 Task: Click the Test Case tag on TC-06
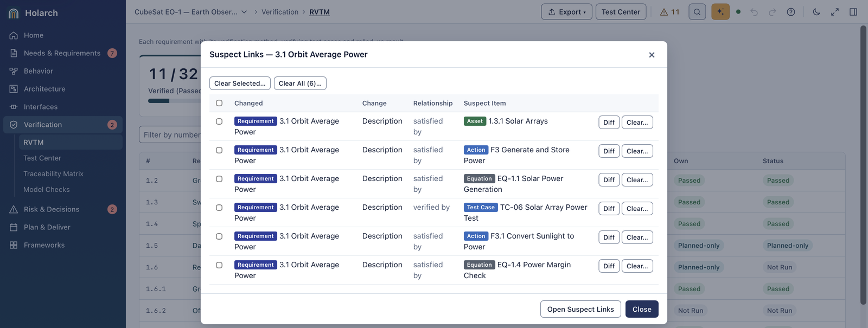pyautogui.click(x=481, y=208)
